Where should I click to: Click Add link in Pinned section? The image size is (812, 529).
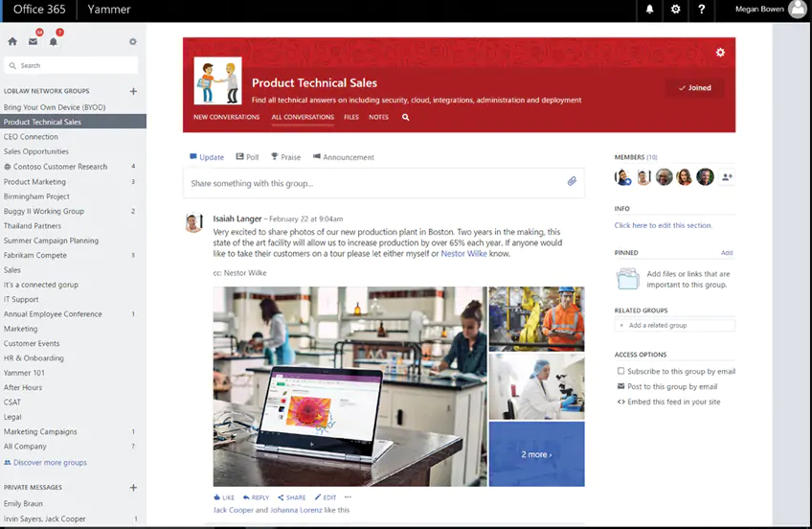click(727, 253)
